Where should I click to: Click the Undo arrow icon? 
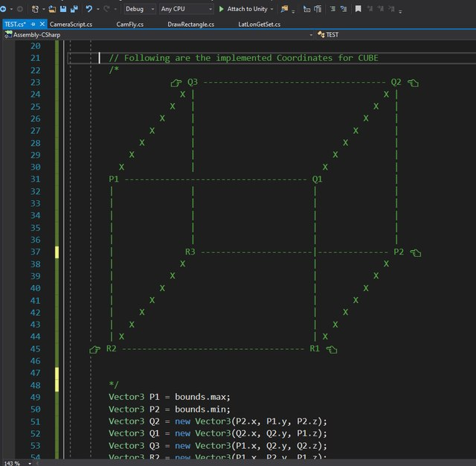89,9
